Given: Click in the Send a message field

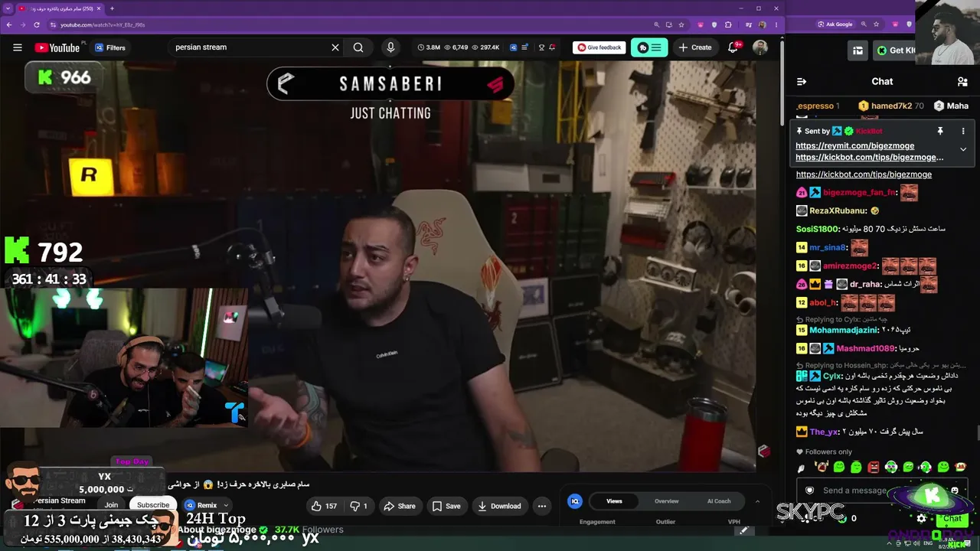Looking at the screenshot, I should tap(854, 491).
